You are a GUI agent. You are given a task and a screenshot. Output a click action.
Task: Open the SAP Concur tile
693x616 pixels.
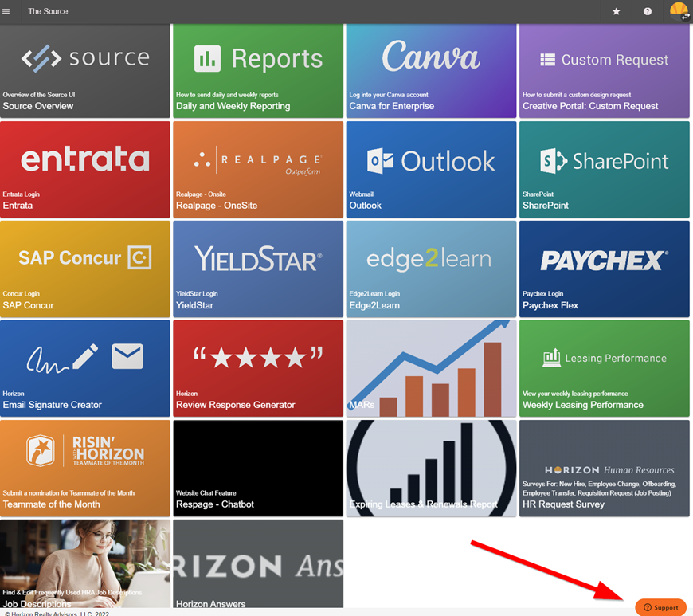[85, 269]
